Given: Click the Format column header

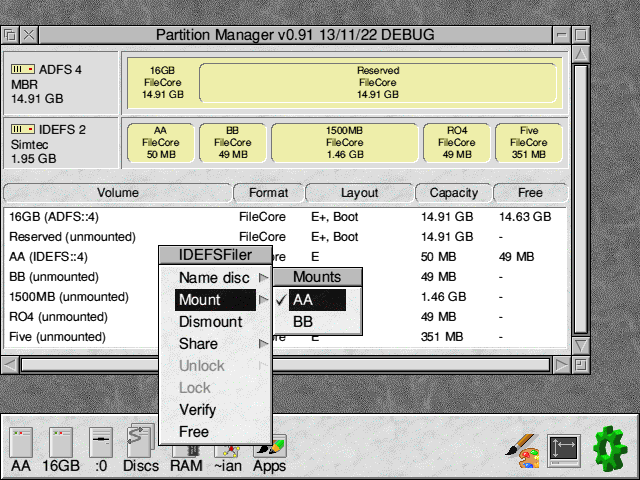Looking at the screenshot, I should pyautogui.click(x=269, y=193).
